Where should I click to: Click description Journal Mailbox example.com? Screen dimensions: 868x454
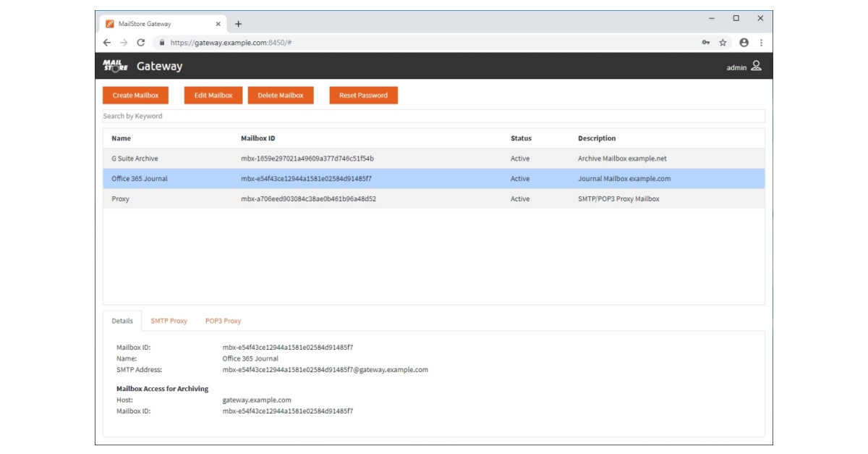click(624, 179)
